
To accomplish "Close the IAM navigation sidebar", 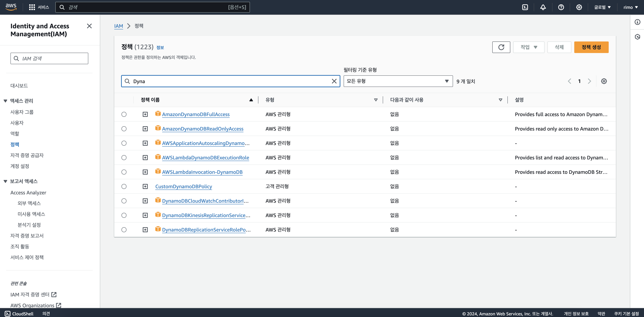I will (89, 26).
